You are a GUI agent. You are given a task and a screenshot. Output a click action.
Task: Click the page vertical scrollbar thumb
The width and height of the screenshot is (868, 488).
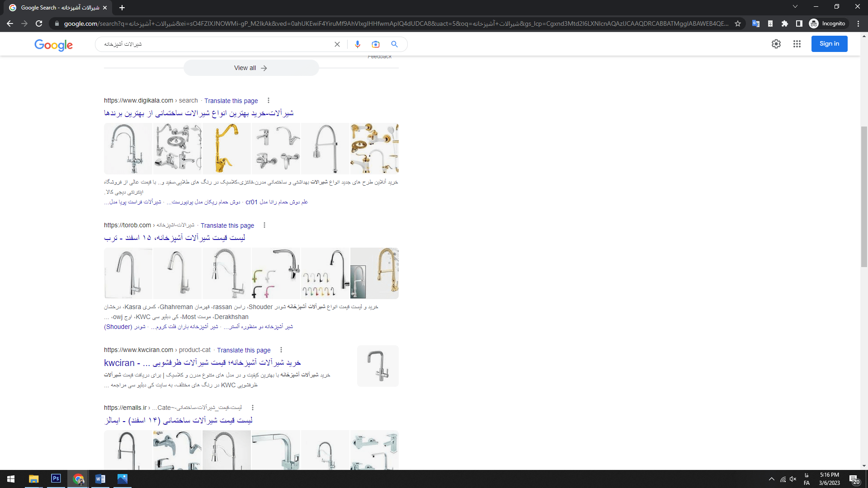[864, 197]
